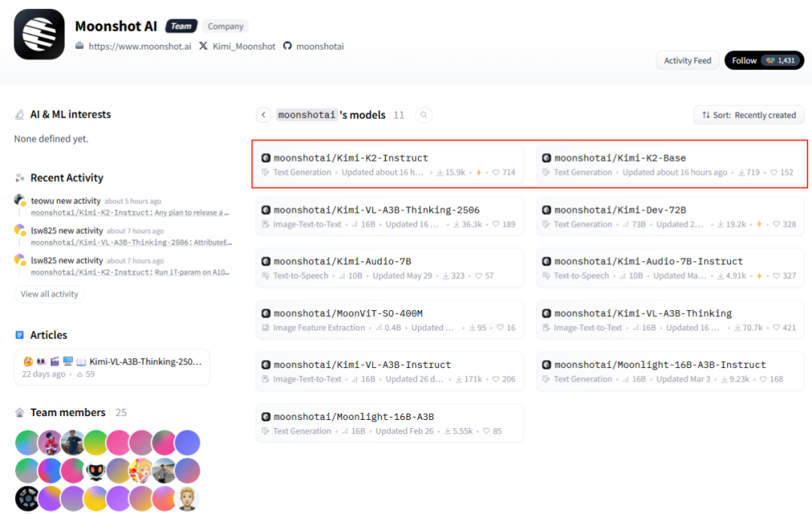Open the moonshotai/MoonViT-SO-400M model card
812x514 pixels.
(389, 320)
